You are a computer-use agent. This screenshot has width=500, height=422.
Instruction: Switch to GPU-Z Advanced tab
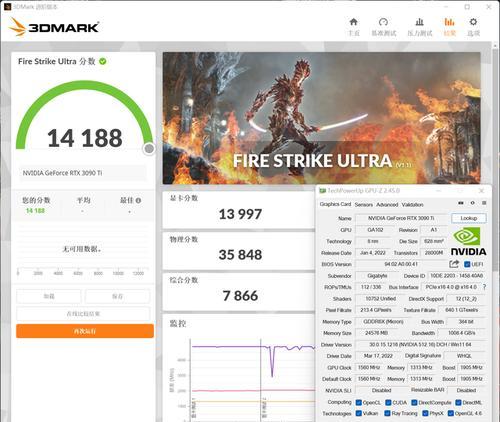(x=387, y=204)
